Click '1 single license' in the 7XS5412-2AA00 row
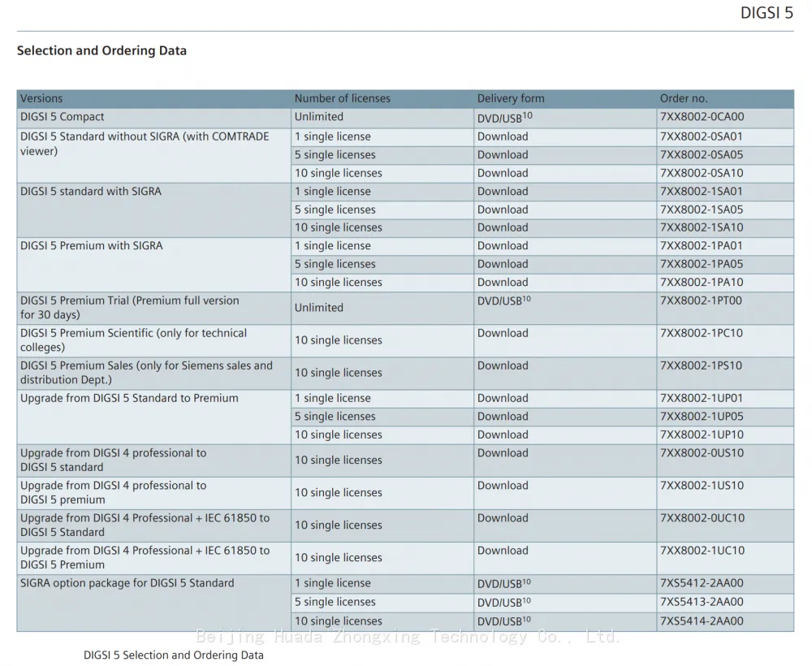 coord(333,583)
